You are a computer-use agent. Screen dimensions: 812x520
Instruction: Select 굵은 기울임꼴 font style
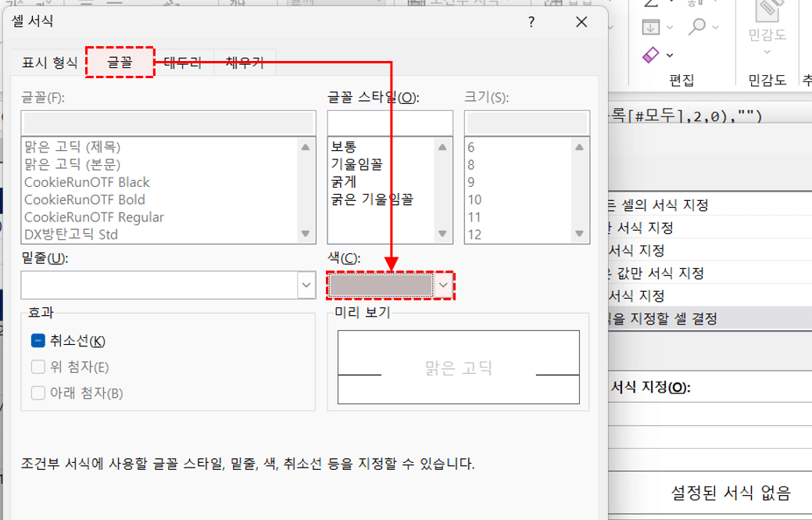[x=372, y=200]
